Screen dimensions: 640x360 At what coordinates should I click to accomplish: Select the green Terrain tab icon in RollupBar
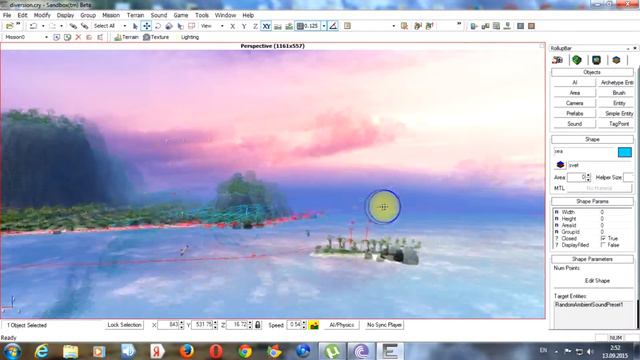(576, 60)
